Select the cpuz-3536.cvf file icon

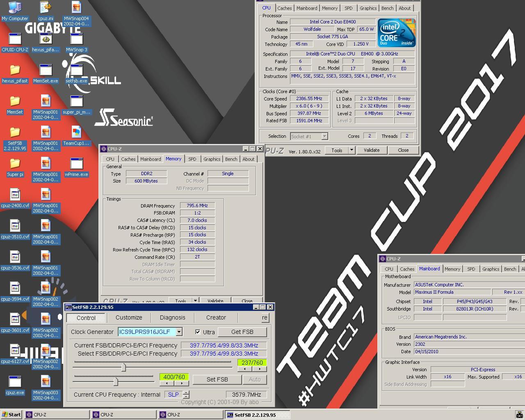15,260
